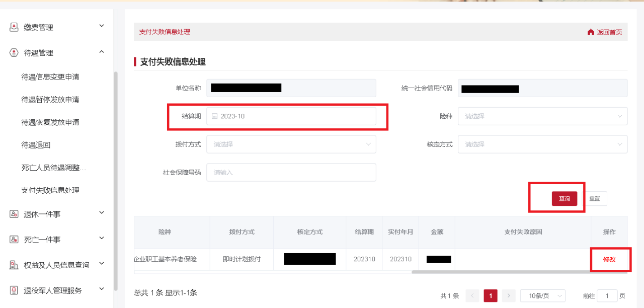Click the 待遇管理 sidebar icon

pos(14,53)
